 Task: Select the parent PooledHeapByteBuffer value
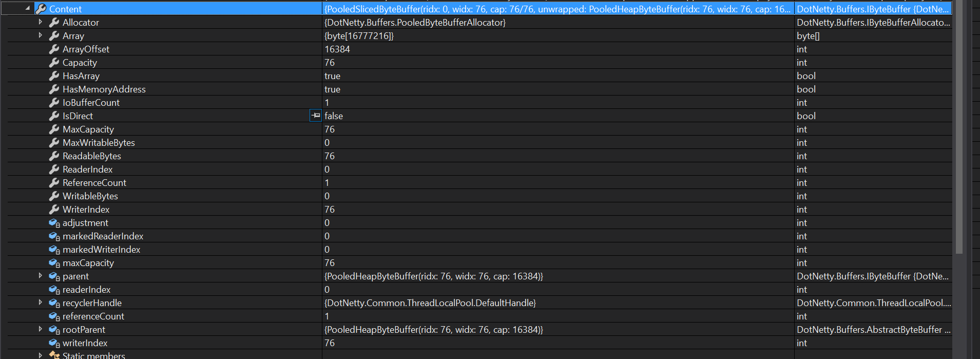pos(434,276)
